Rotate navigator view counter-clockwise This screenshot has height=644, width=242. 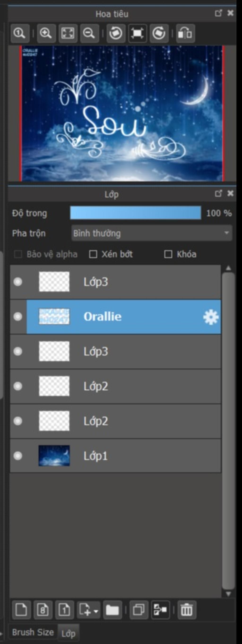pyautogui.click(x=116, y=33)
